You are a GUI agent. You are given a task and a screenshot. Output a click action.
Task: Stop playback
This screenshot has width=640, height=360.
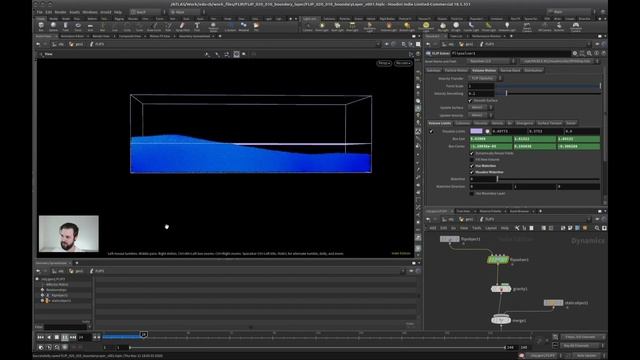coord(57,337)
